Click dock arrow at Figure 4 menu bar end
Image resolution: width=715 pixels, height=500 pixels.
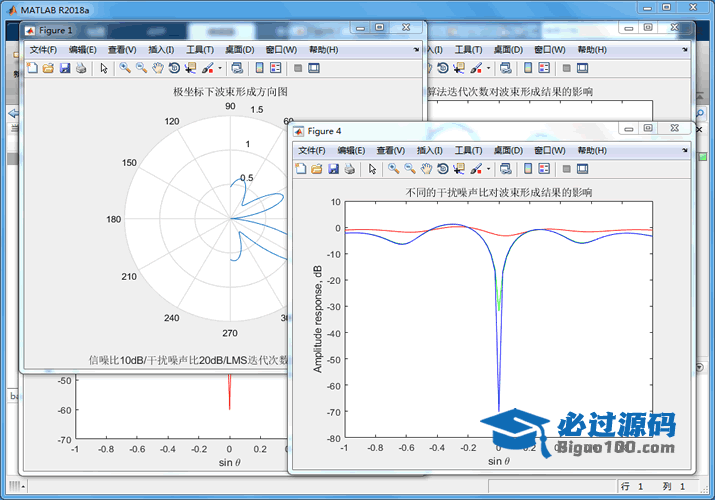(684, 150)
